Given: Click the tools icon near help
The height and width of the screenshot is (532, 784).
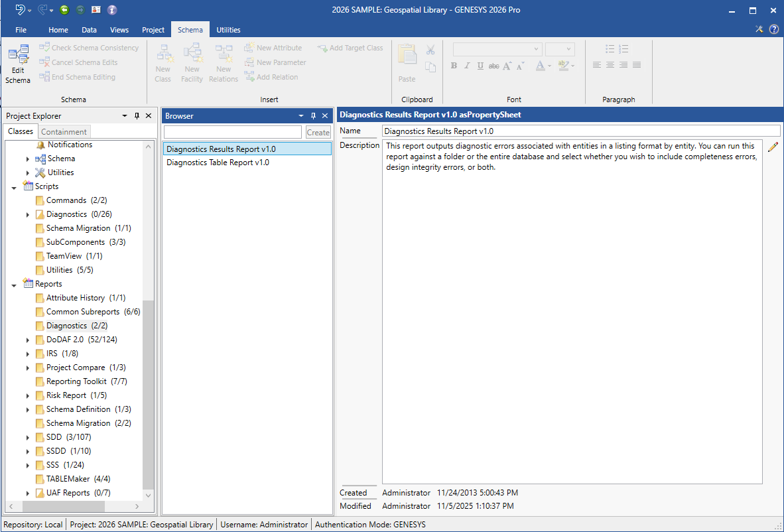Looking at the screenshot, I should 759,29.
